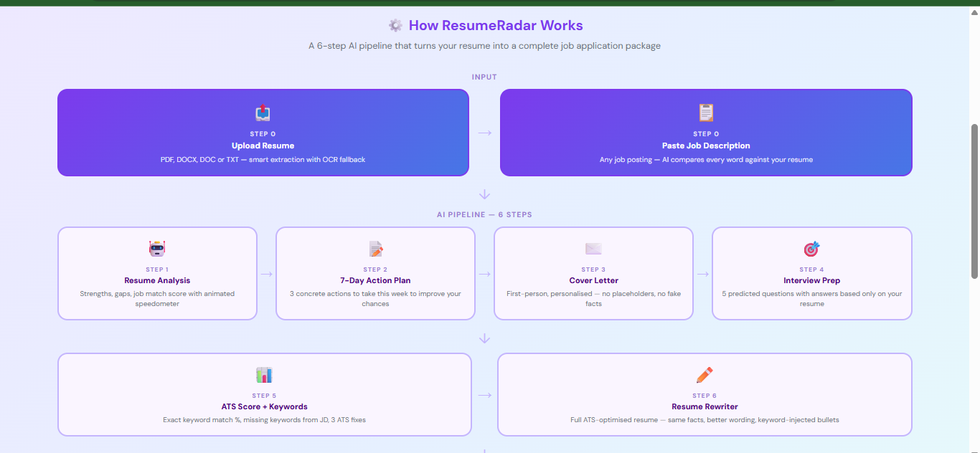Click the Resume Rewriter step card

pos(705,394)
